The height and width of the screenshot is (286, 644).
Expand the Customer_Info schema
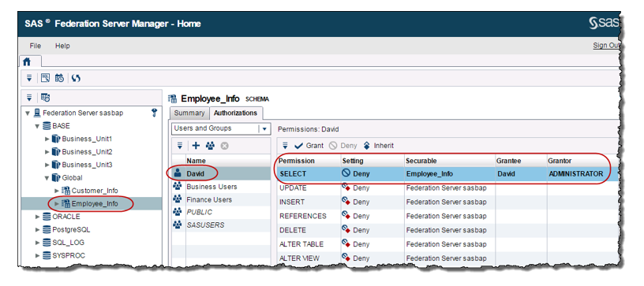(57, 191)
